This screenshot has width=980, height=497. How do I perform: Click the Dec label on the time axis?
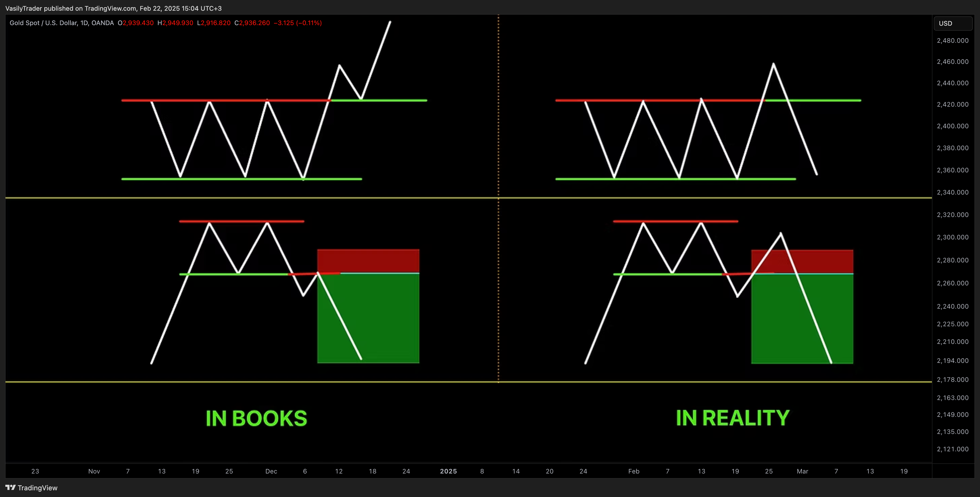pyautogui.click(x=271, y=471)
